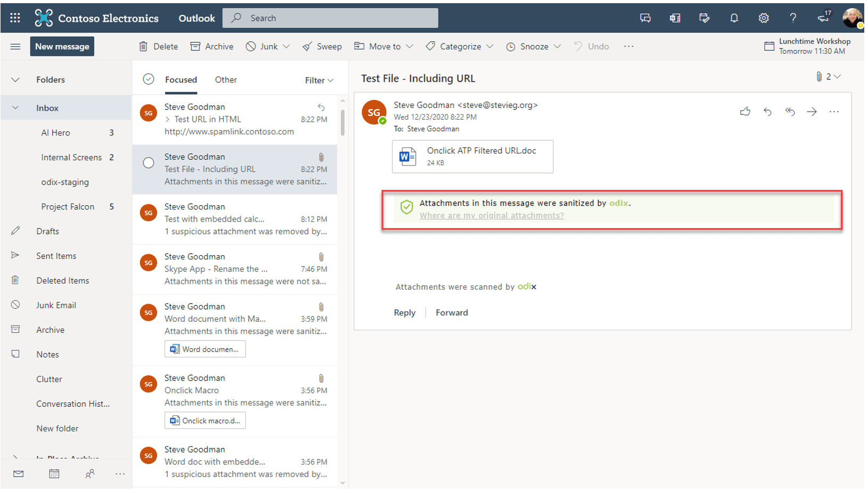This screenshot has height=494, width=868.
Task: Open the Filter dropdown
Action: [x=319, y=80]
